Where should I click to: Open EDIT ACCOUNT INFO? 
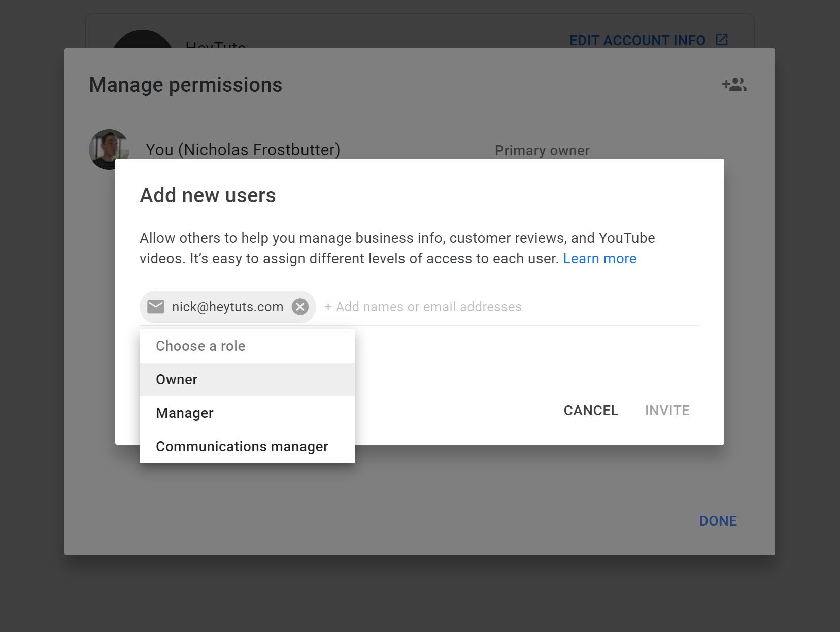637,40
